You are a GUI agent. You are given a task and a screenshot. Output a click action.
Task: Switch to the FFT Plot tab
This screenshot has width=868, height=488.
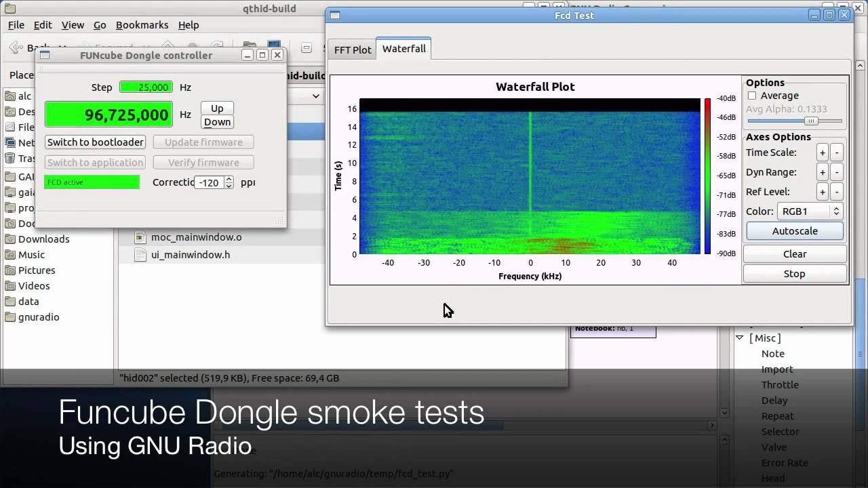click(x=353, y=49)
